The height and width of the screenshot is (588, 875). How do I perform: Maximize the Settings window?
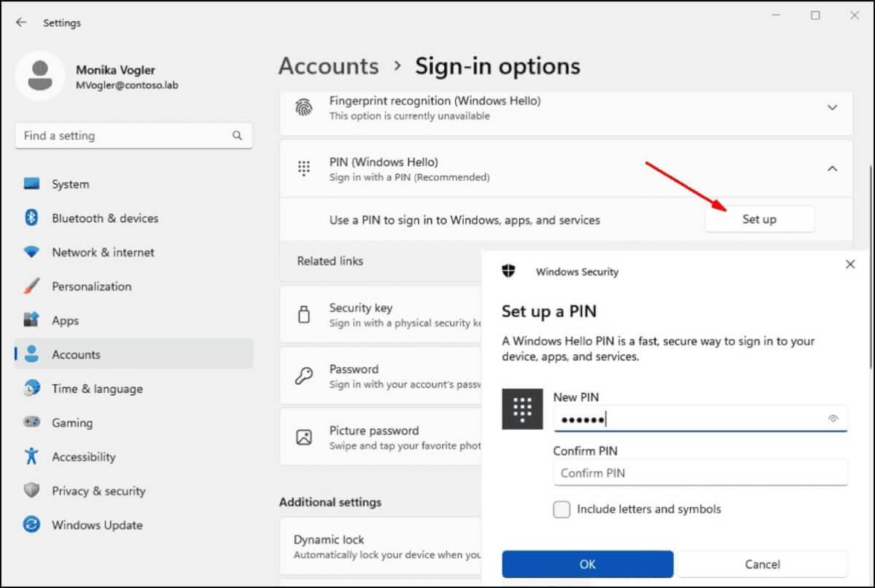click(x=816, y=16)
